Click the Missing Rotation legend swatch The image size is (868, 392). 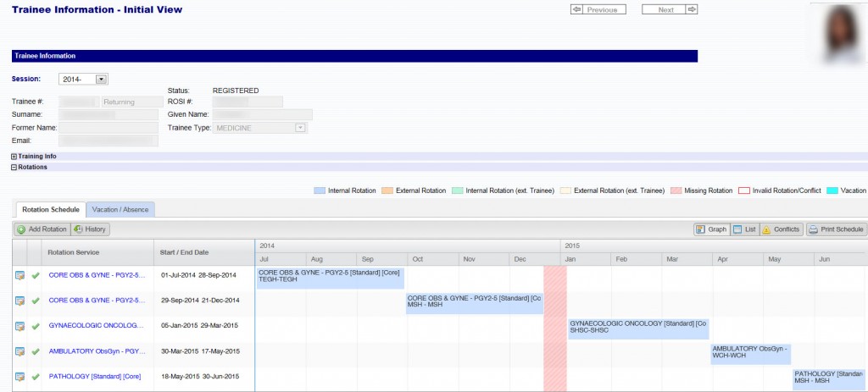tap(676, 190)
